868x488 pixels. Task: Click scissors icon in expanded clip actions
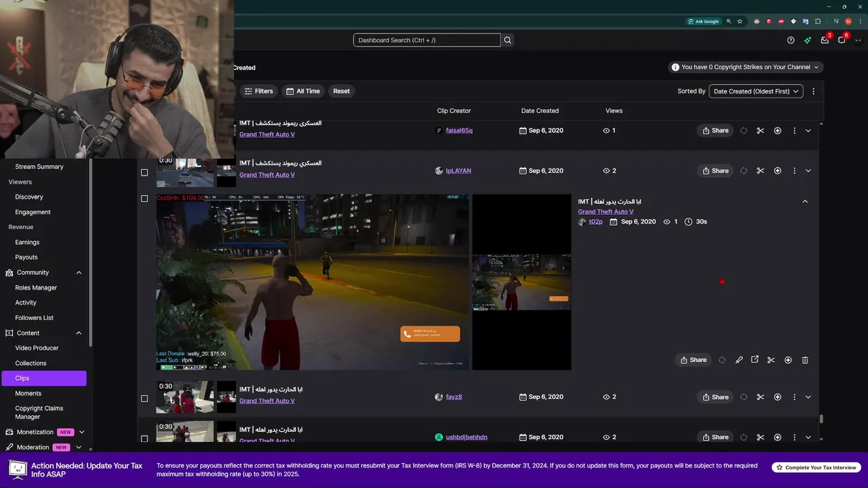pyautogui.click(x=771, y=360)
